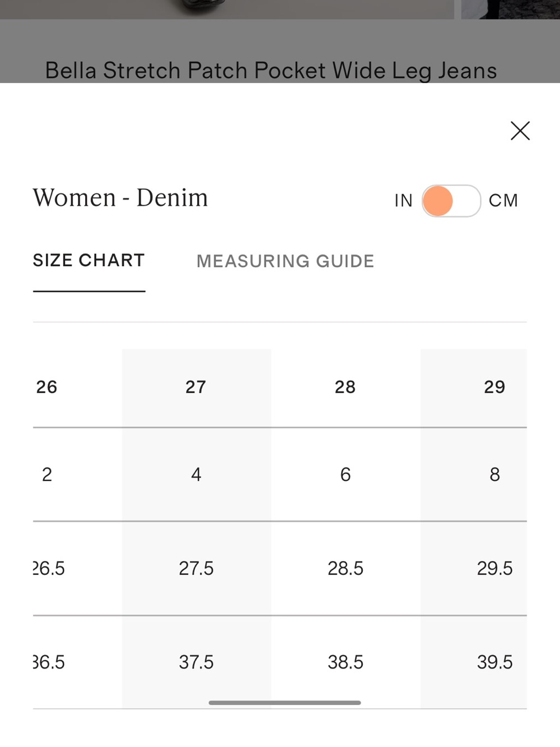This screenshot has height=747, width=560.
Task: Click numeric size 8 cell
Action: (x=494, y=475)
